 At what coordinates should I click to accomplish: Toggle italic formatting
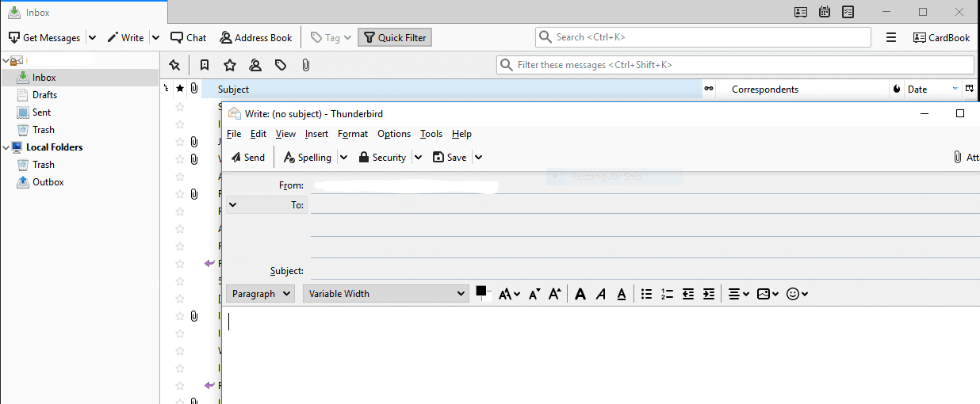point(601,294)
